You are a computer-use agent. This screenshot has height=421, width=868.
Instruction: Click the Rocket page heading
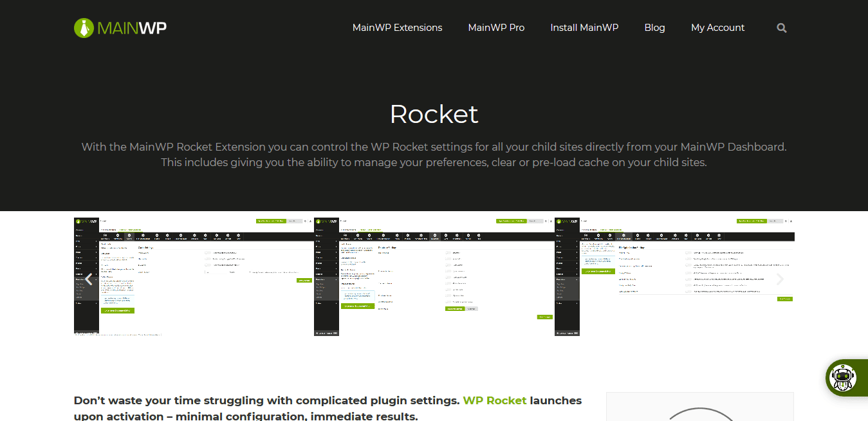(x=434, y=114)
